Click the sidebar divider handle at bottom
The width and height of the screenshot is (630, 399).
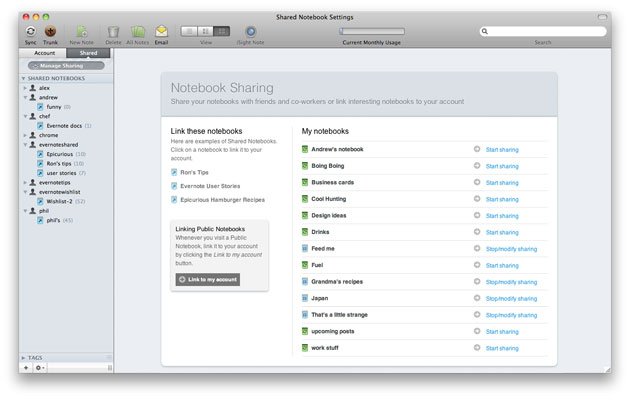[x=110, y=368]
